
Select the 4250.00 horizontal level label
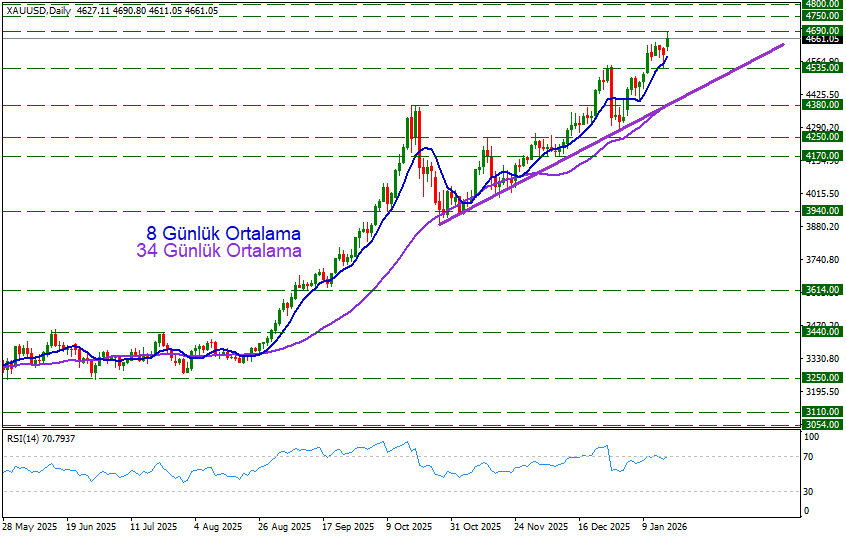coord(821,137)
